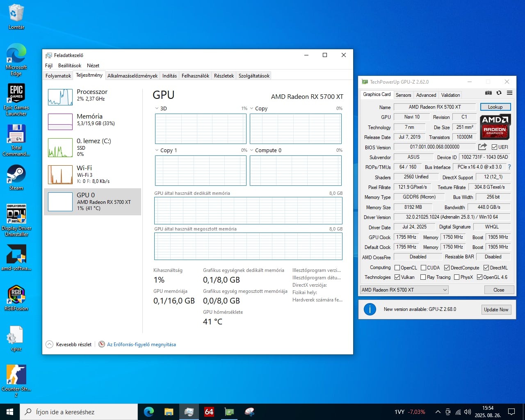Select the Memória performance item
This screenshot has width=525, height=420.
coord(92,121)
